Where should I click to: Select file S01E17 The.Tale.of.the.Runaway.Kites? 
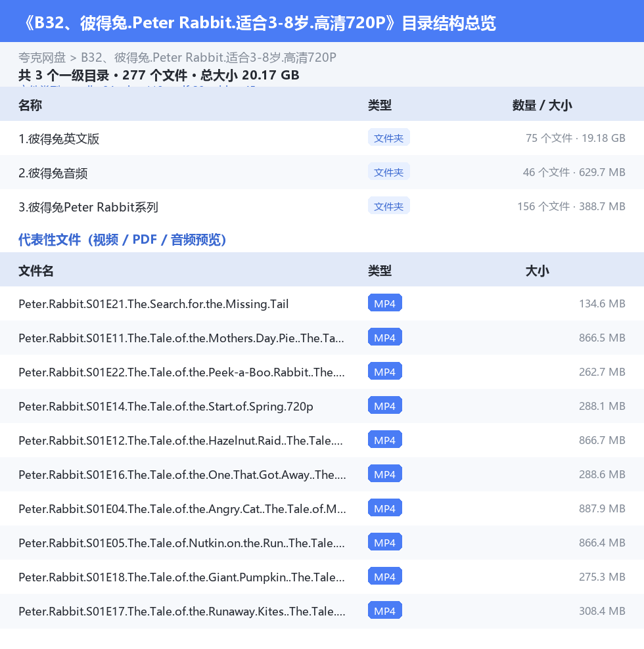click(182, 612)
